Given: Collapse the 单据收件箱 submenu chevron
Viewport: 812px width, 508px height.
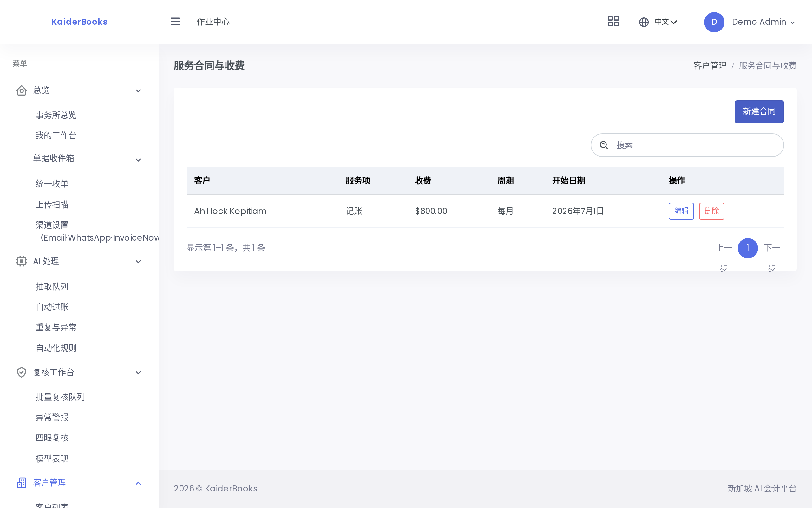Looking at the screenshot, I should pyautogui.click(x=138, y=160).
